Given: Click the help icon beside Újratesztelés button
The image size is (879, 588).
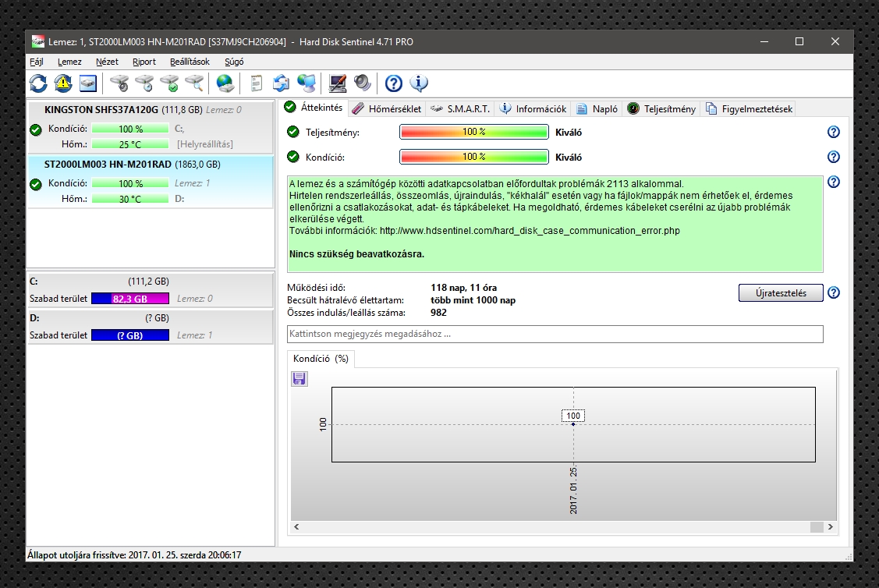Looking at the screenshot, I should click(x=834, y=292).
